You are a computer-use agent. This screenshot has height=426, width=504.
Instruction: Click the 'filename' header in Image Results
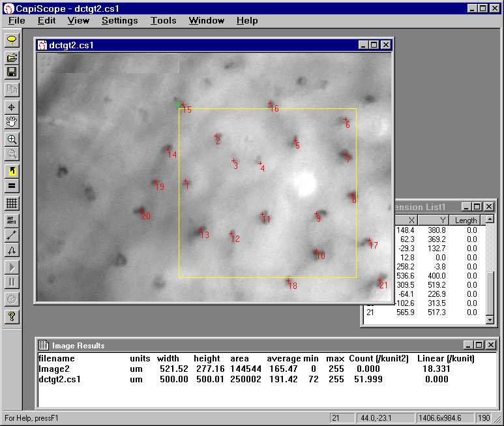pos(57,359)
